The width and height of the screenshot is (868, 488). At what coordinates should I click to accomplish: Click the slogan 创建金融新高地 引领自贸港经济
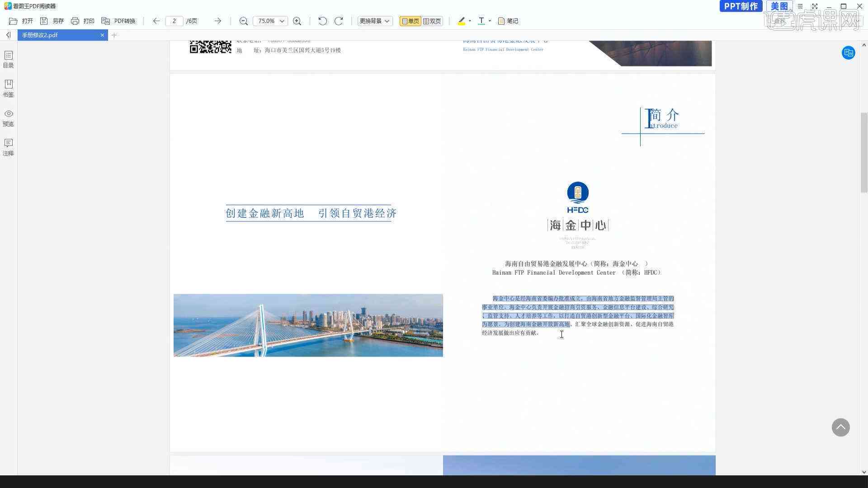(x=311, y=213)
